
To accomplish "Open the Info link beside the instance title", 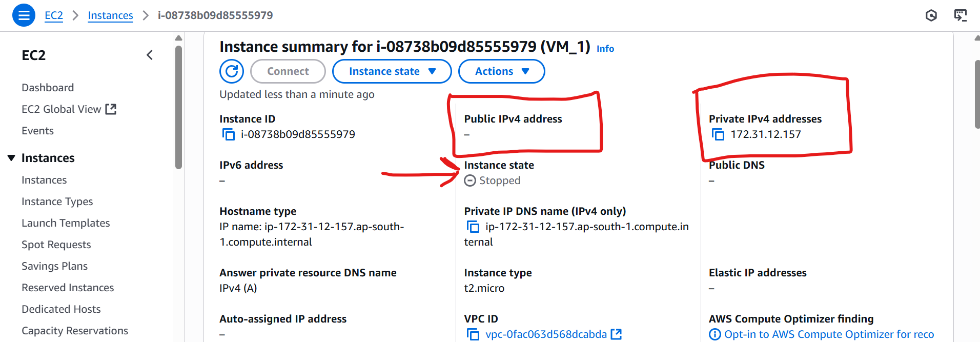I will [605, 48].
